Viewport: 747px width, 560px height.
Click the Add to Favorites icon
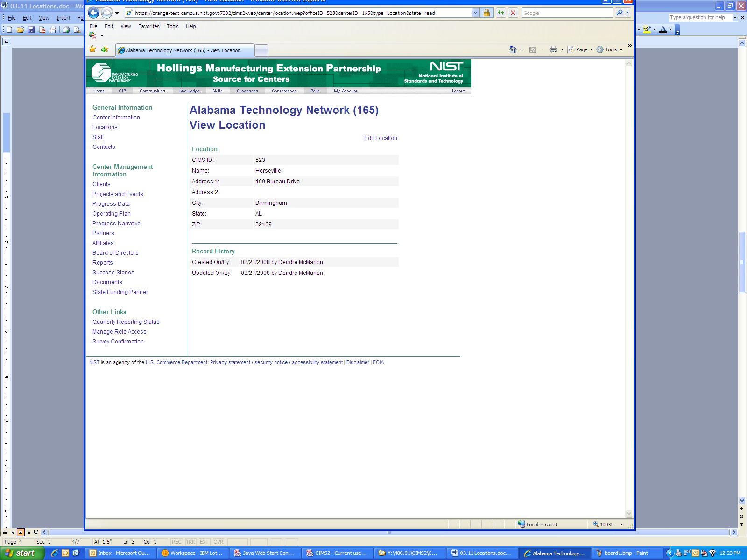pyautogui.click(x=105, y=49)
